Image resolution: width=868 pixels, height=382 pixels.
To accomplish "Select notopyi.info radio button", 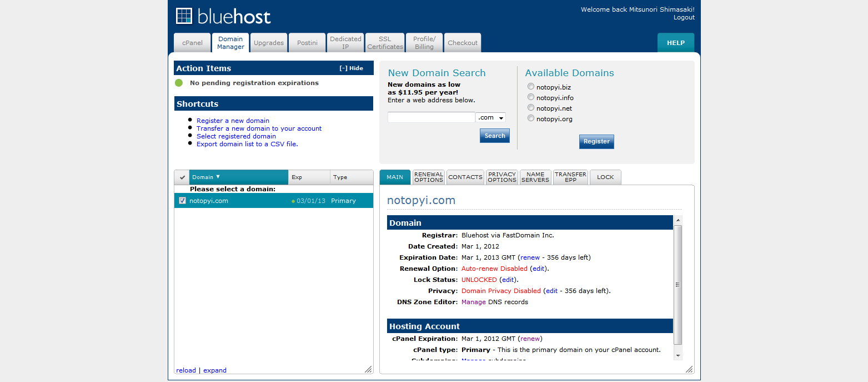I will click(x=531, y=97).
